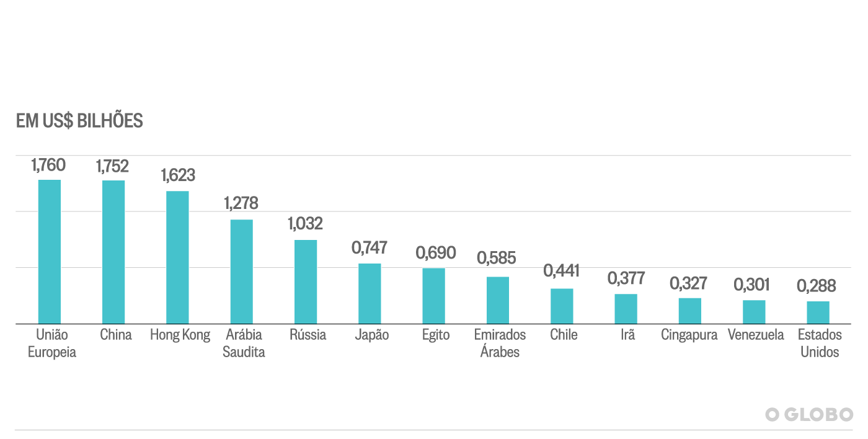
Task: Select the Emirados Árabes bar
Action: tap(498, 300)
